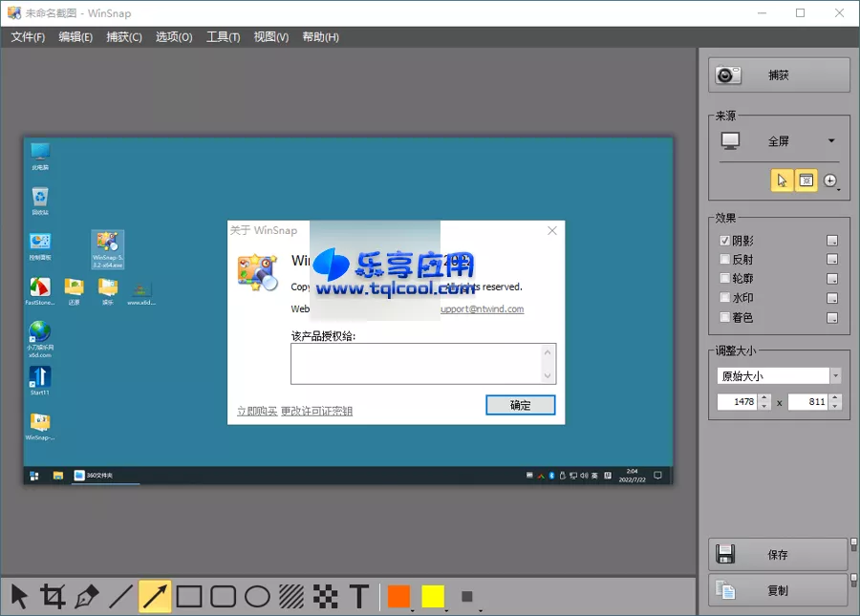Enable the 水印 watermark effect
Viewport: 860px width, 616px height.
[x=723, y=297]
